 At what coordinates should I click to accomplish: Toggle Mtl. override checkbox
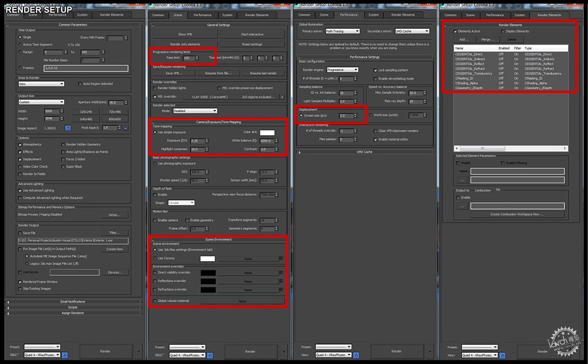155,96
